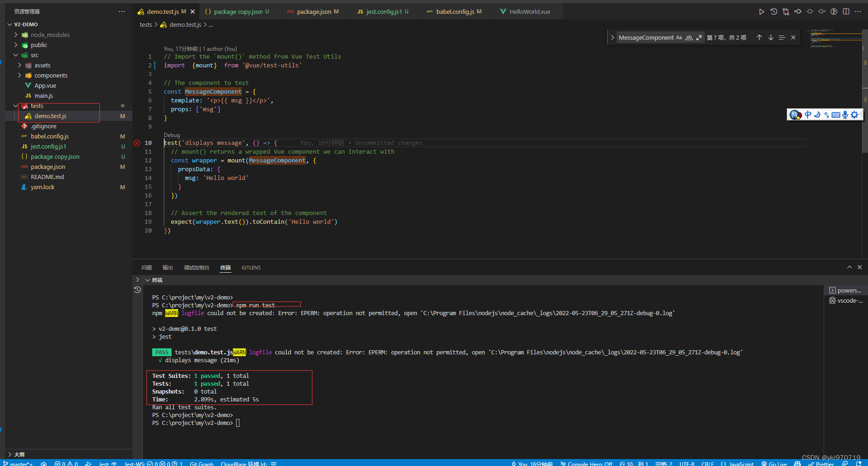Select the powershell terminal instance

845,290
